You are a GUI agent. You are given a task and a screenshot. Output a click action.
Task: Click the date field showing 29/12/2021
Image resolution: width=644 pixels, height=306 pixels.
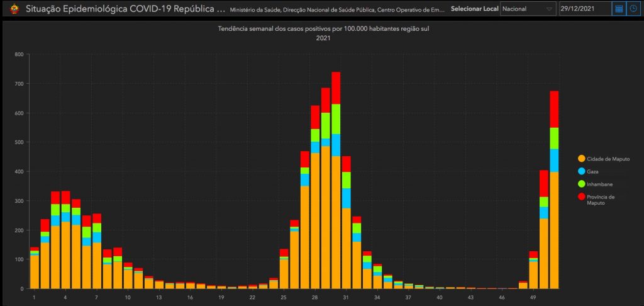(x=585, y=9)
